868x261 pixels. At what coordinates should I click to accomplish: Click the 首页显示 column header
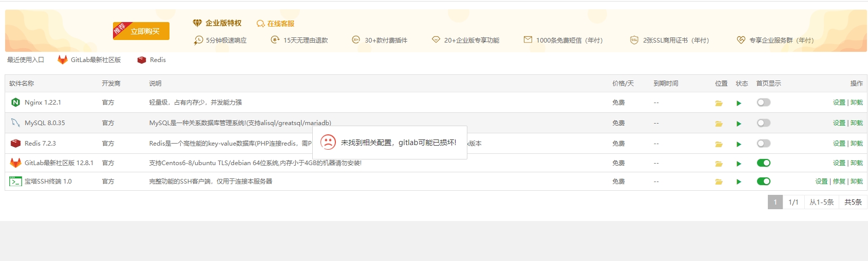768,84
